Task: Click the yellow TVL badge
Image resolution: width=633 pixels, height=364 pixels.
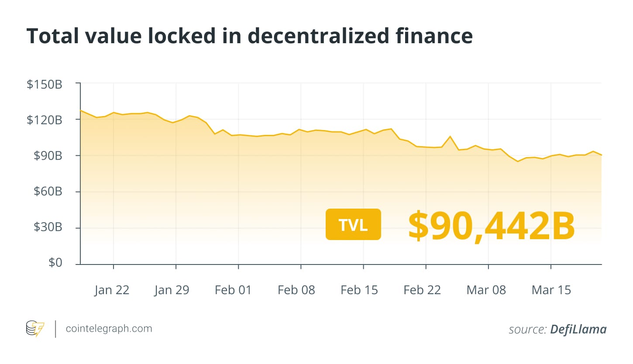Action: 353,224
